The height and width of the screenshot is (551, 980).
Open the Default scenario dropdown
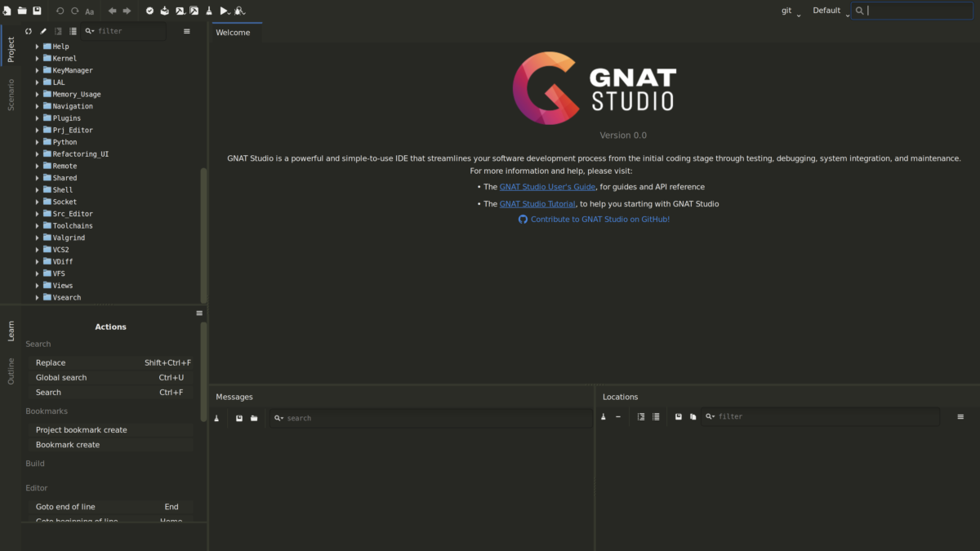tap(831, 11)
